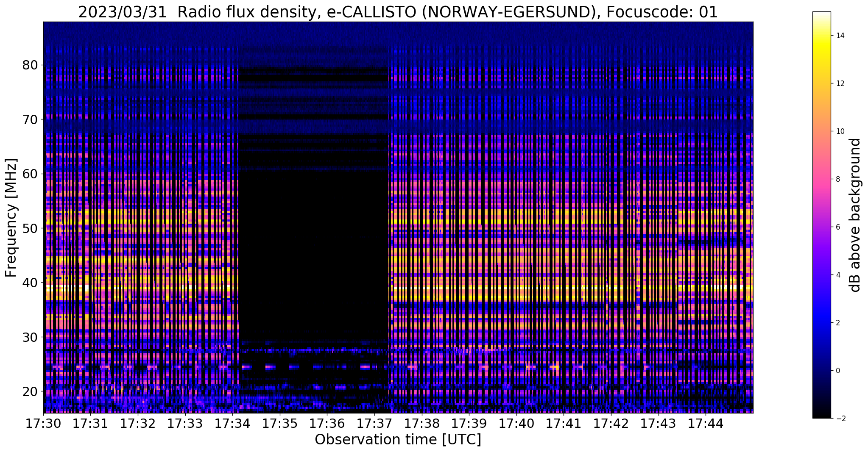Click the 17:35 time tick label

(280, 423)
